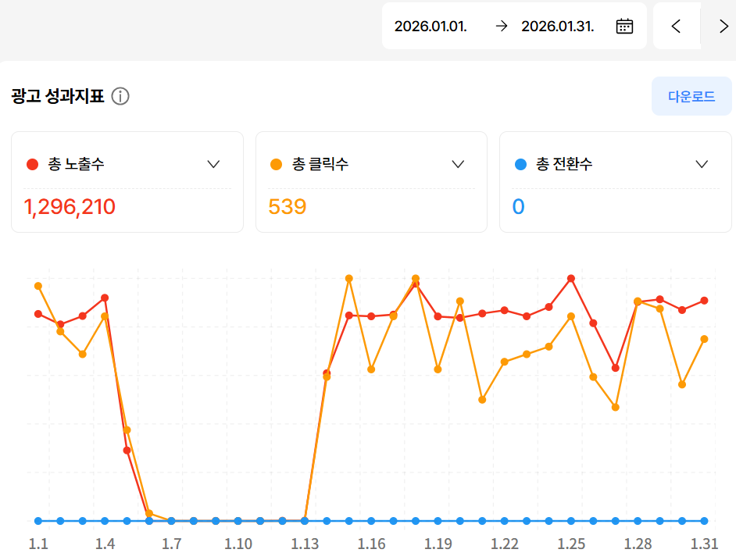Click the orange data point peak at 1.15
The width and height of the screenshot is (736, 560).
coord(348,278)
